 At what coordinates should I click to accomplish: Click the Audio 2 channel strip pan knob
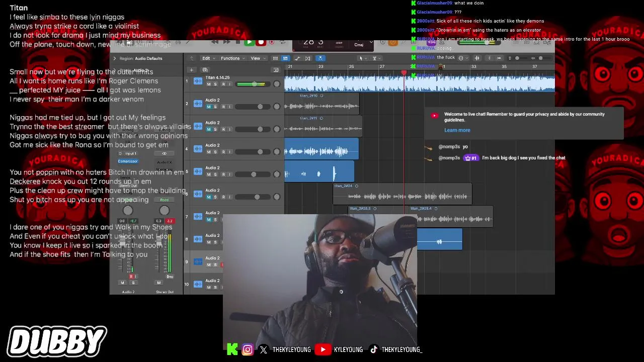point(128,211)
